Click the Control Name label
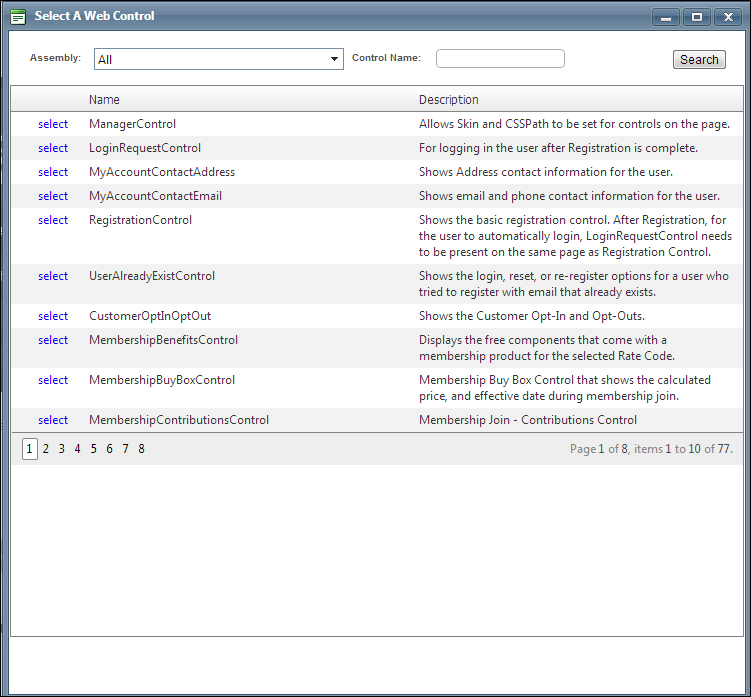Screen dimensions: 751x697 pyautogui.click(x=386, y=57)
